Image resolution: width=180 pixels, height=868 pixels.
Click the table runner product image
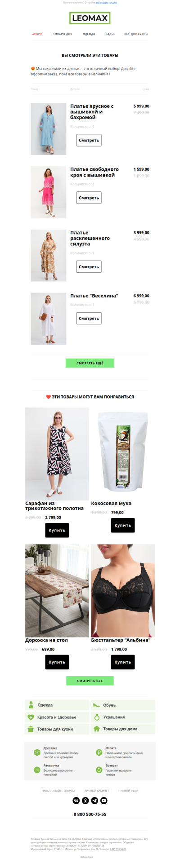pos(57,591)
